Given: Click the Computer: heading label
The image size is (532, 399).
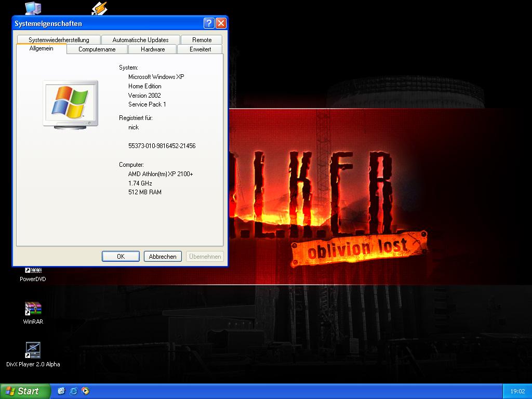Looking at the screenshot, I should coord(131,165).
